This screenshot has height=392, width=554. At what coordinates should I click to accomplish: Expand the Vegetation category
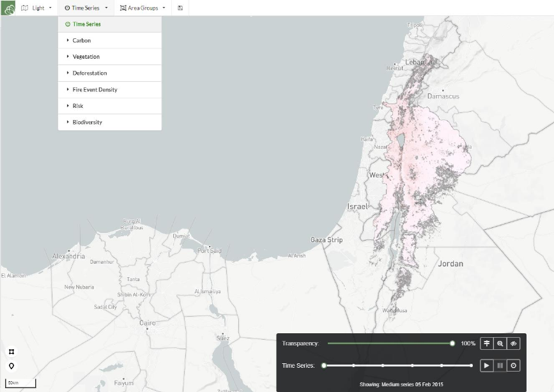click(x=109, y=57)
